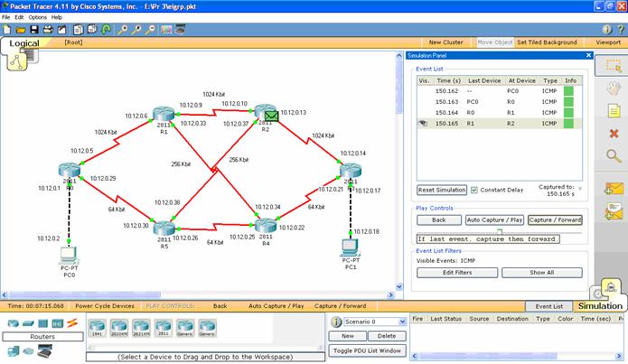Open the File menu
This screenshot has width=628, height=364.
pos(6,17)
